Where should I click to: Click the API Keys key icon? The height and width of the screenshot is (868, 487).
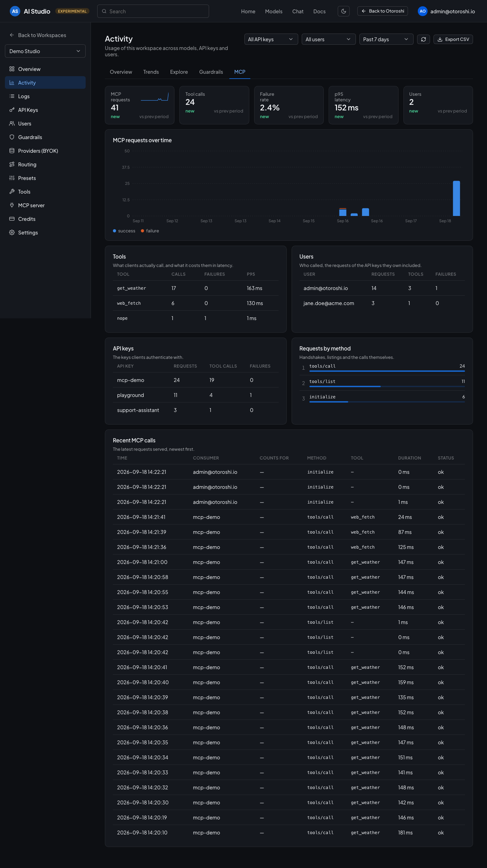[12, 110]
